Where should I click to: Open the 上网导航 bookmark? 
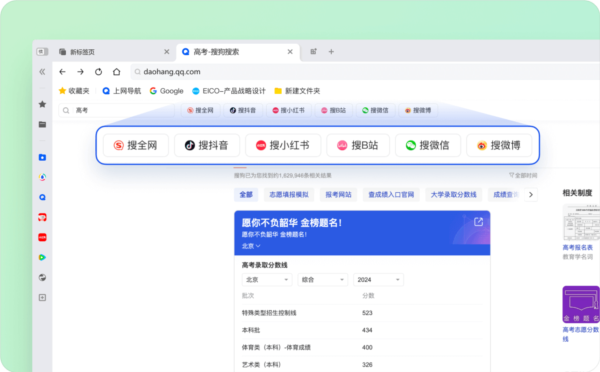click(122, 91)
